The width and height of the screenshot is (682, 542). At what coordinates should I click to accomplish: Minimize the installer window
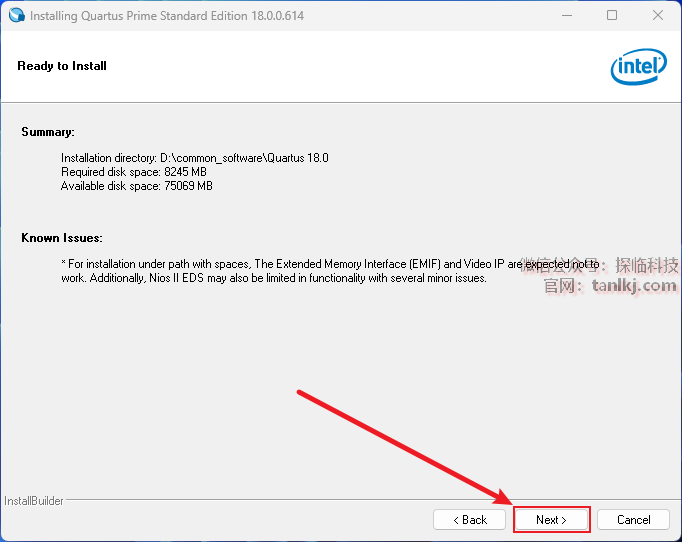click(567, 15)
